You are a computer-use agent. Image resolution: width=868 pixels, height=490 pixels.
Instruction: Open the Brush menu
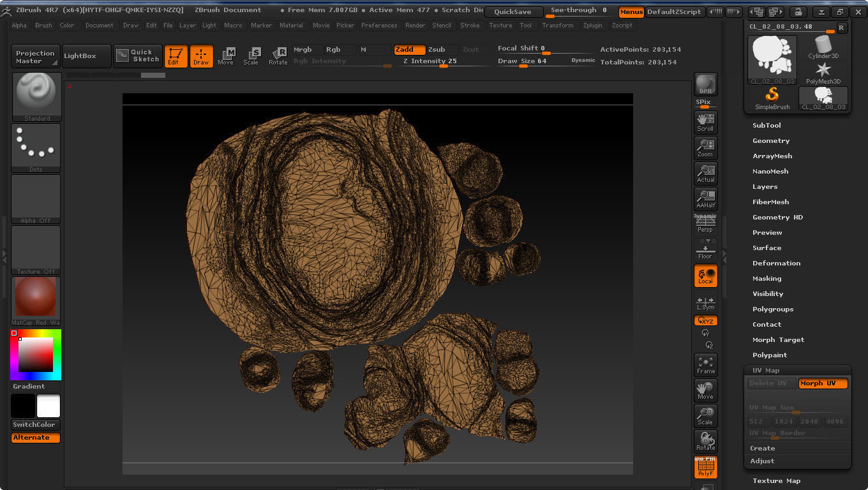click(x=43, y=26)
